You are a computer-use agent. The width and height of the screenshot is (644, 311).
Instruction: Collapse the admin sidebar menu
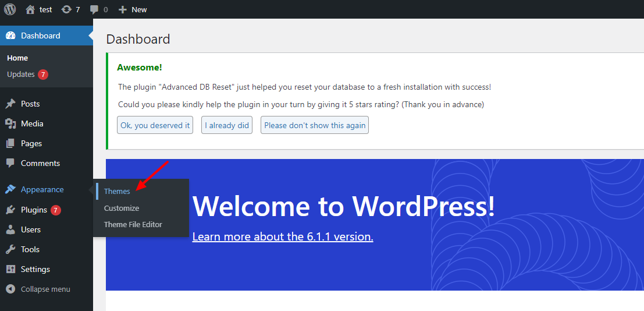tap(45, 289)
